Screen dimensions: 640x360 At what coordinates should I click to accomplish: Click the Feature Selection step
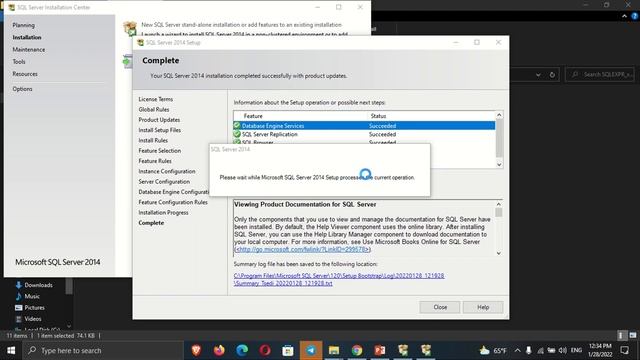click(x=160, y=151)
